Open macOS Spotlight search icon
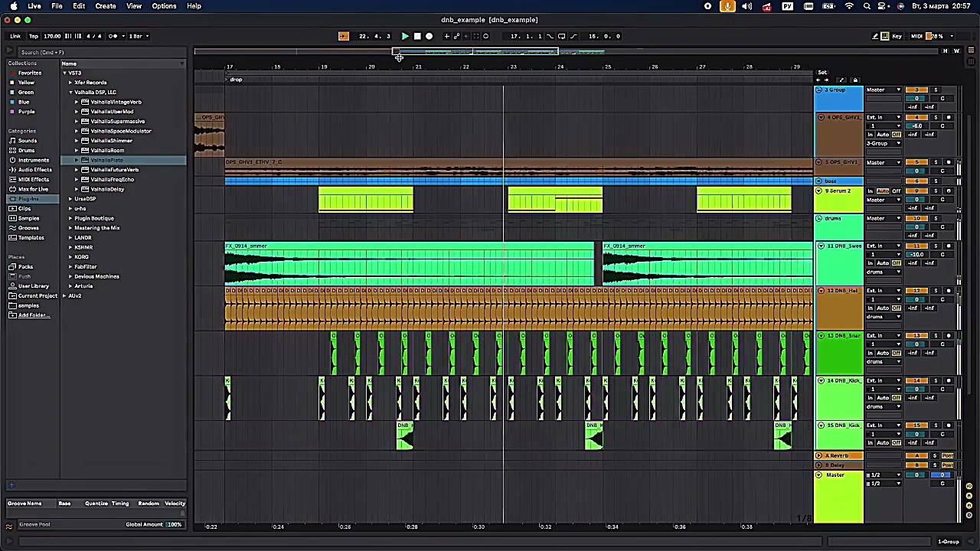This screenshot has height=551, width=980. coord(867,6)
